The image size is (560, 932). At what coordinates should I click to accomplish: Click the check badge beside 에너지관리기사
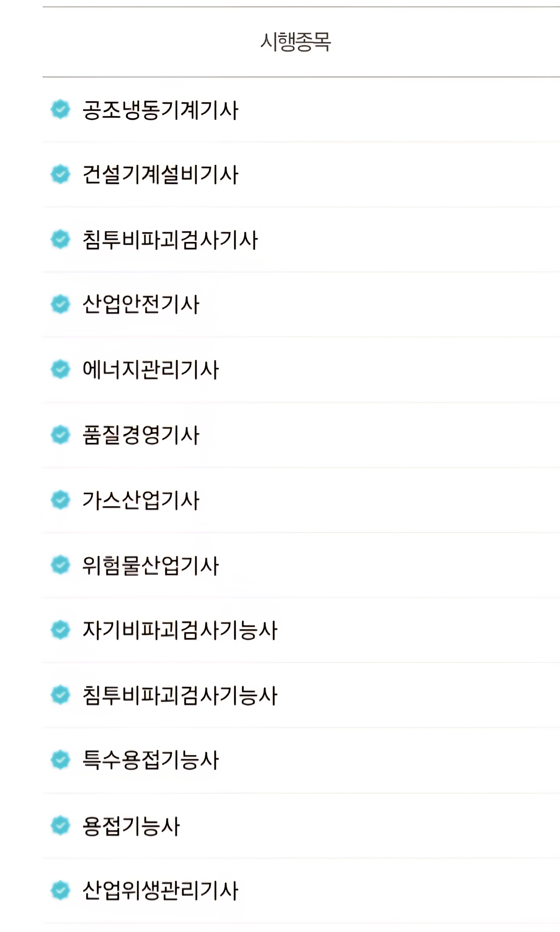[x=60, y=369]
